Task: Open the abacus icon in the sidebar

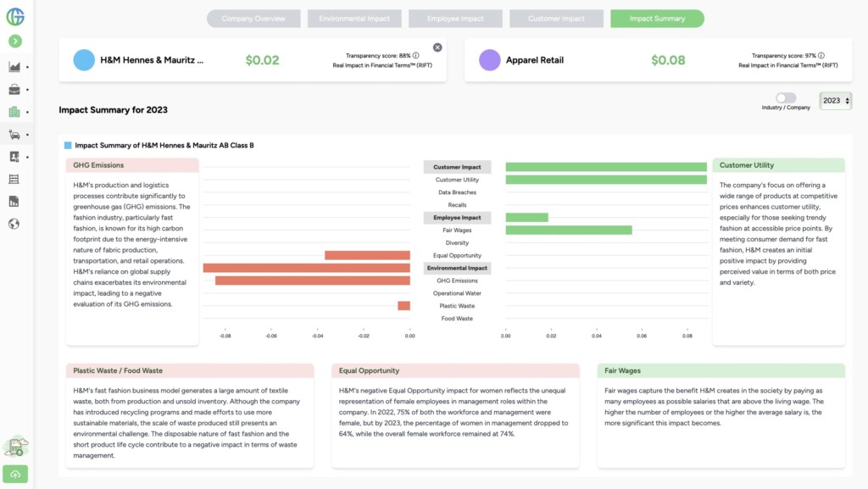Action: [14, 179]
